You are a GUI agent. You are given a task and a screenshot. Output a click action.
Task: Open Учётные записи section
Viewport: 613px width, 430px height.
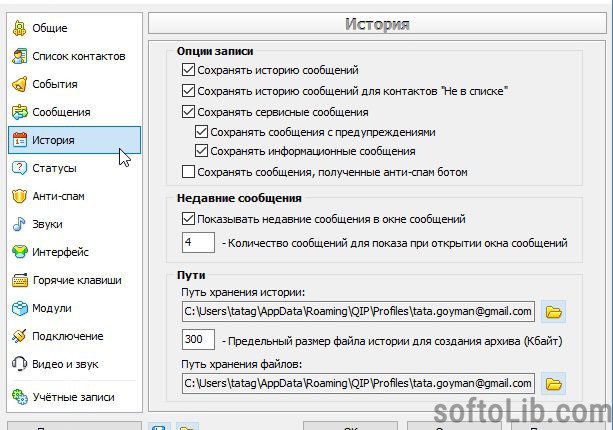tap(74, 397)
